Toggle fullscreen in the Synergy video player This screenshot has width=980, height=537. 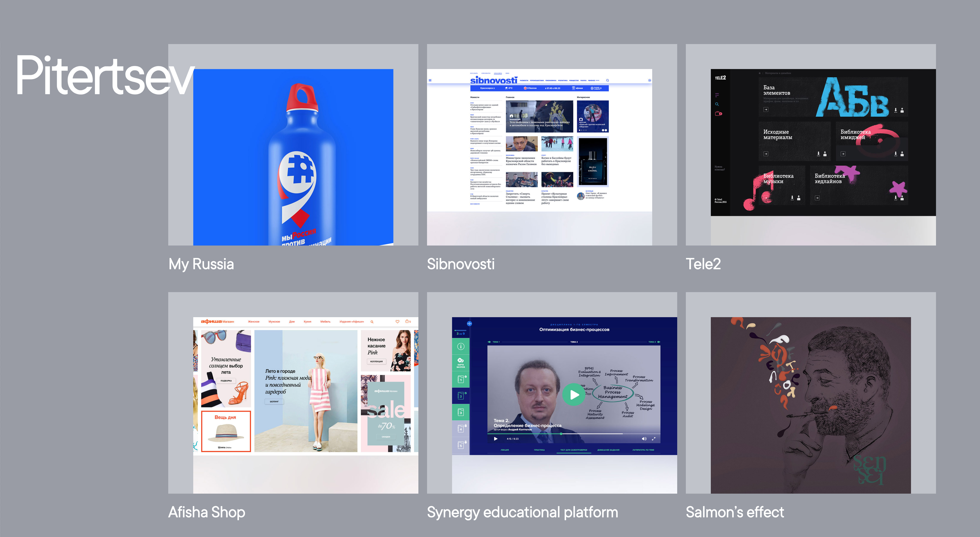click(x=654, y=439)
